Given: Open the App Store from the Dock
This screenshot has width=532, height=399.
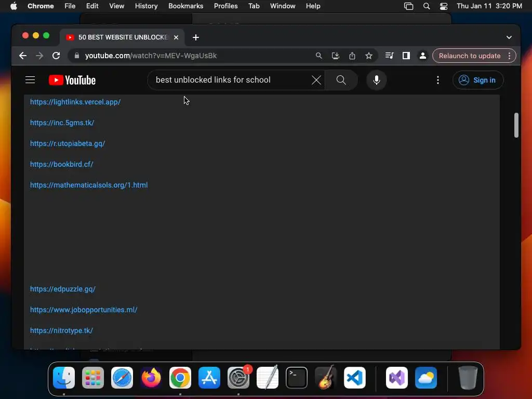Looking at the screenshot, I should click(209, 377).
